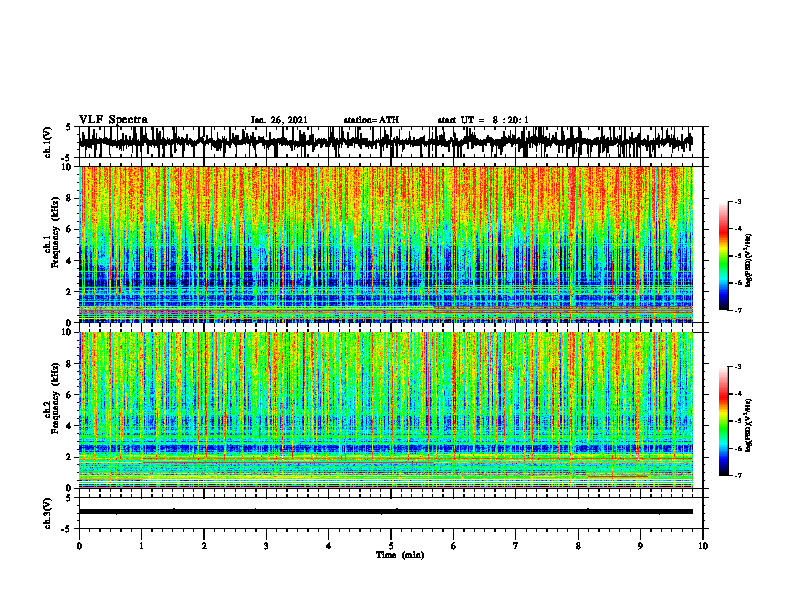Click the "station=ATH" header label
This screenshot has height=612, width=792.
click(x=371, y=120)
